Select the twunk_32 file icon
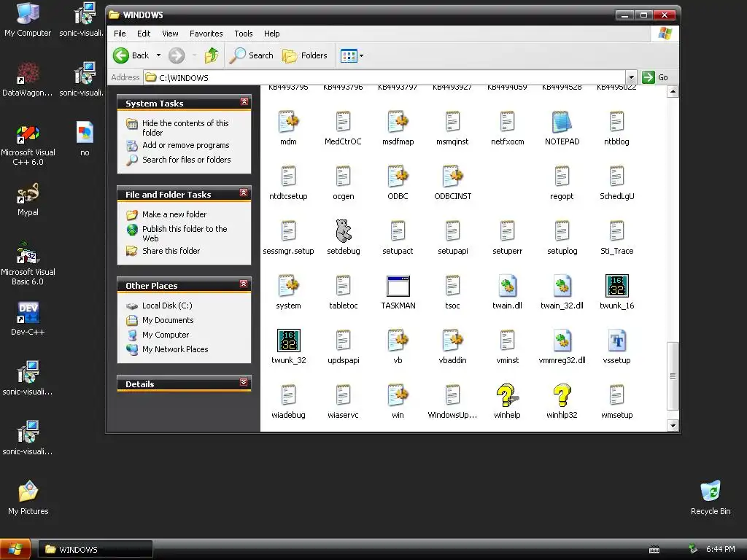747x560 pixels. click(288, 341)
